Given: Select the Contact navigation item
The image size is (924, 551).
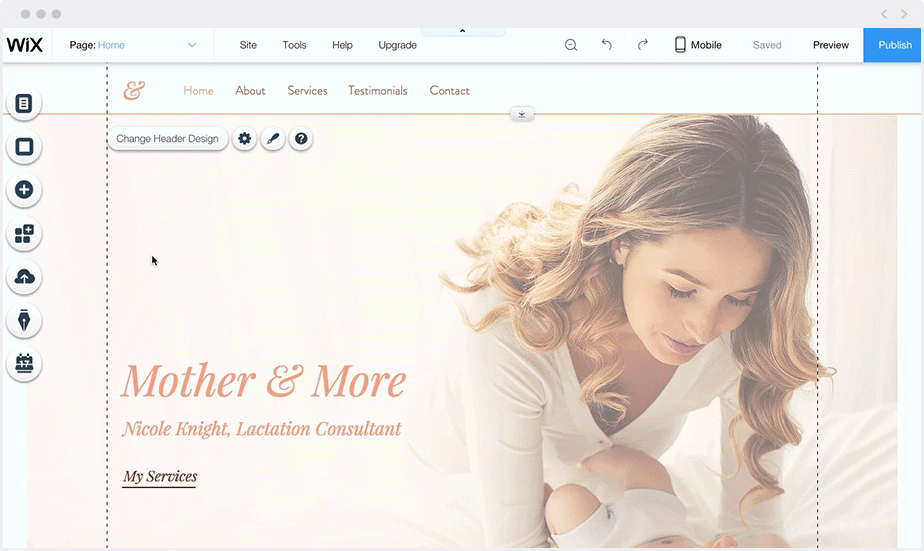Looking at the screenshot, I should [449, 90].
